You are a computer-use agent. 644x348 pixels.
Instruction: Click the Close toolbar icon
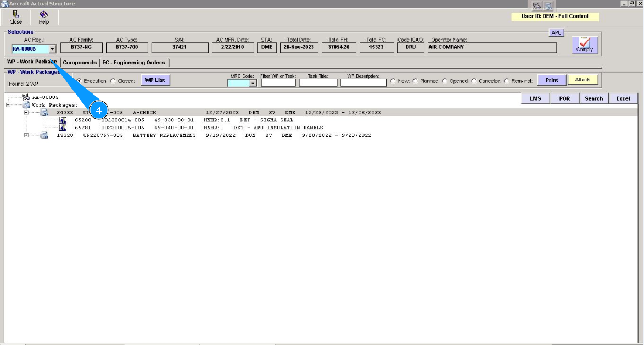pos(15,14)
